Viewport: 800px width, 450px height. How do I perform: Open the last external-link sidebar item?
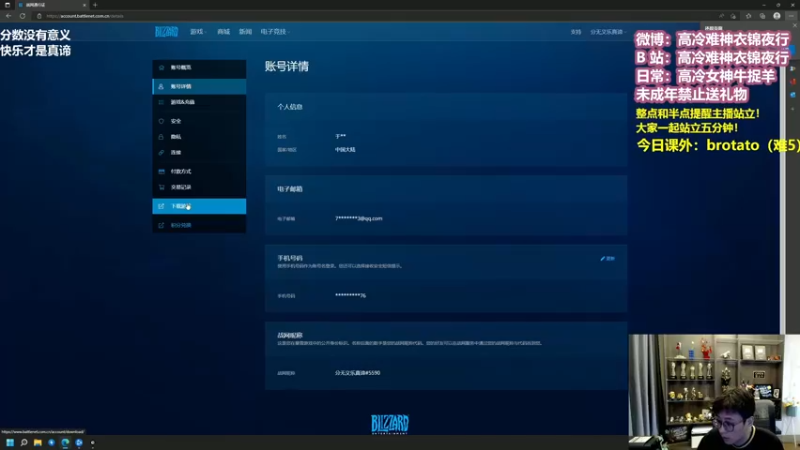click(199, 225)
